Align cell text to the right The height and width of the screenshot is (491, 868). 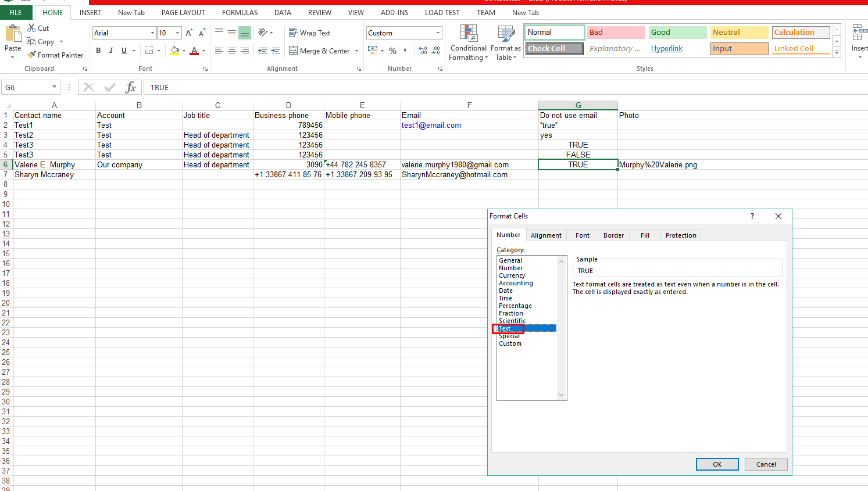tap(245, 51)
